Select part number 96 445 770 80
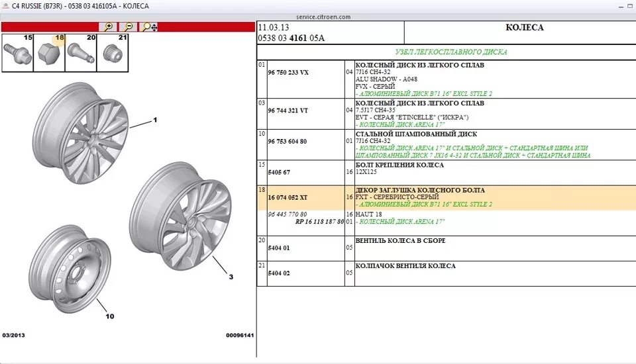Screen dimensions: 636x364 [x=287, y=214]
